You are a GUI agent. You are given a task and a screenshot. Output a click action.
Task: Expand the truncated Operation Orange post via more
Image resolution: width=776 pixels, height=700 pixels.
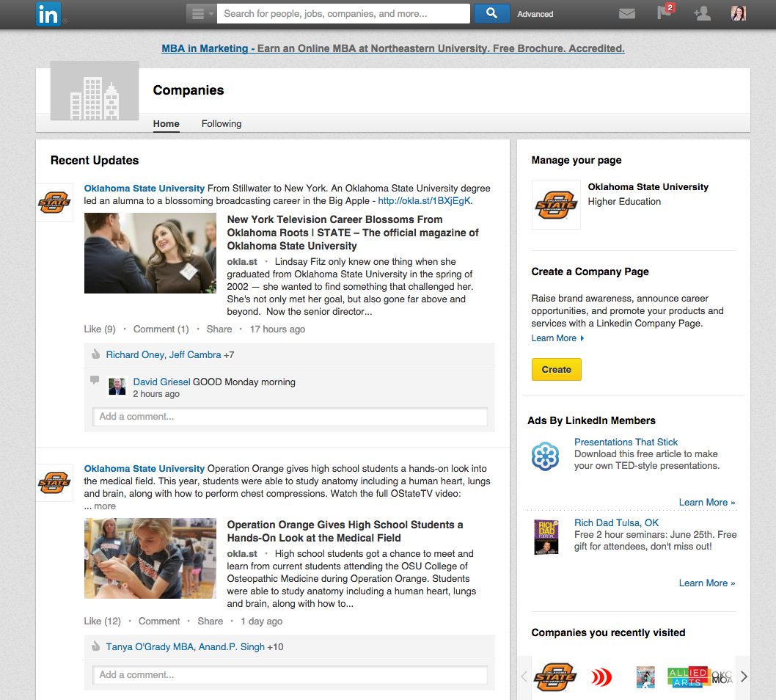point(105,506)
